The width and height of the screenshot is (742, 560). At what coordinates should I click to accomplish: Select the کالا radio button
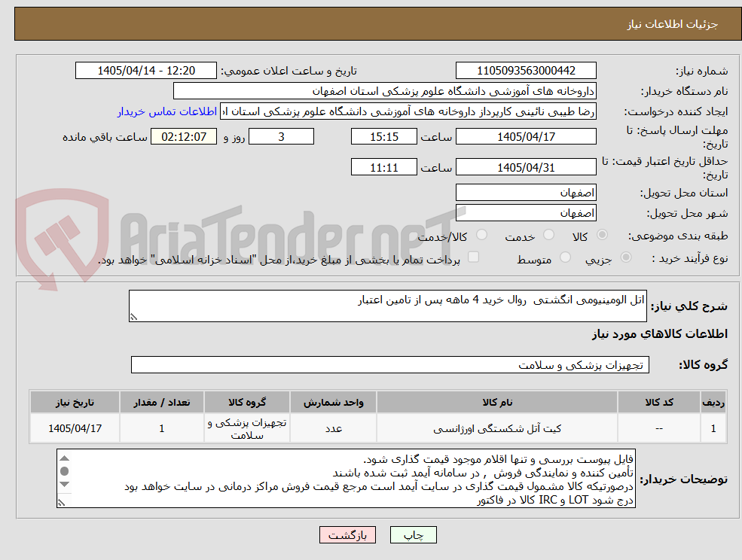pos(602,235)
